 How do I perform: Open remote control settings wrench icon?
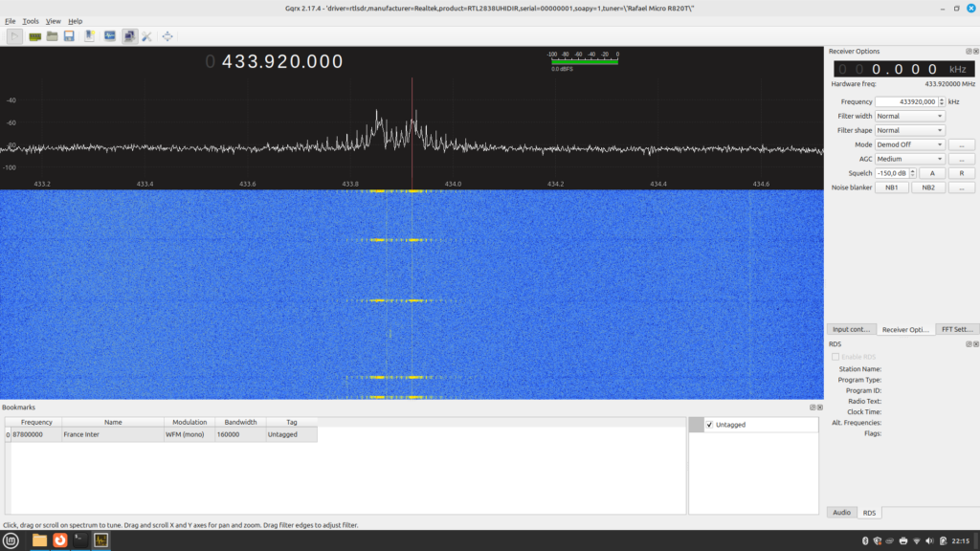pos(147,36)
